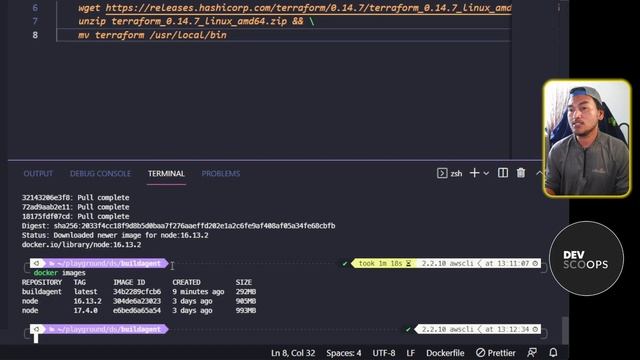Click docker.io/library/node:16.13.2 text

[x=81, y=245]
